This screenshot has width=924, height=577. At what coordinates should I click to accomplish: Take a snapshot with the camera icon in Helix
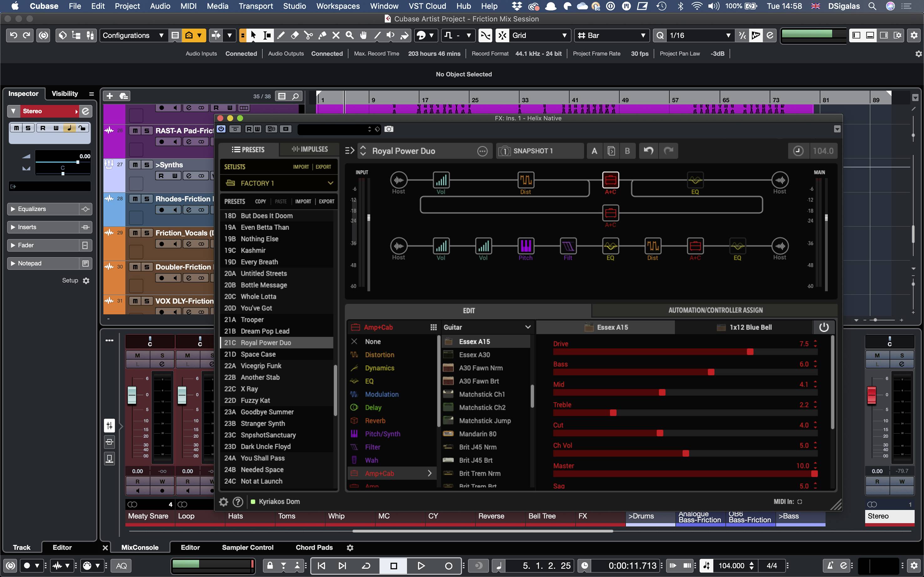(389, 129)
